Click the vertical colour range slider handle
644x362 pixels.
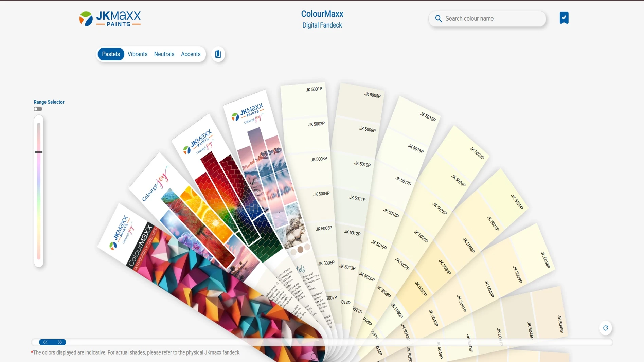pyautogui.click(x=39, y=152)
